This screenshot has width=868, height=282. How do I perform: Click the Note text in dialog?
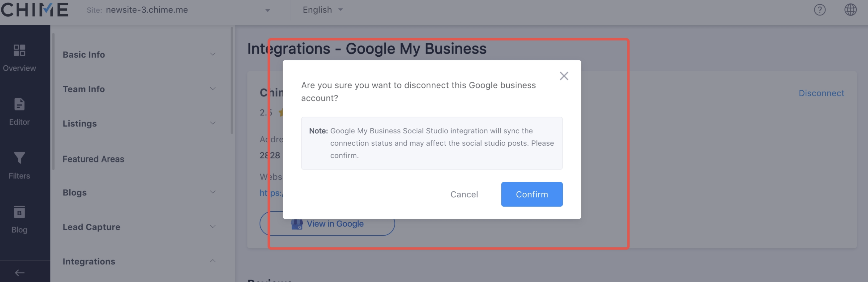pos(432,143)
